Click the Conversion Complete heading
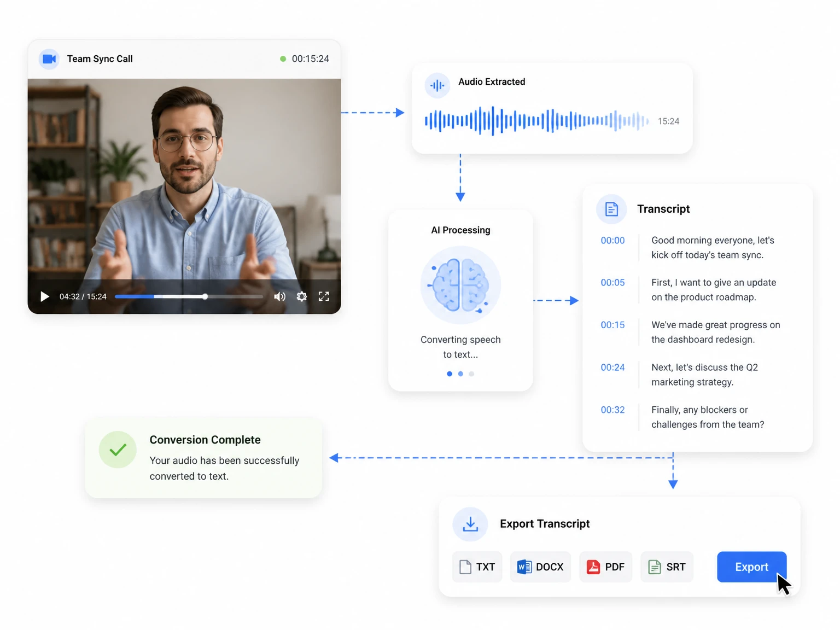 pos(205,440)
